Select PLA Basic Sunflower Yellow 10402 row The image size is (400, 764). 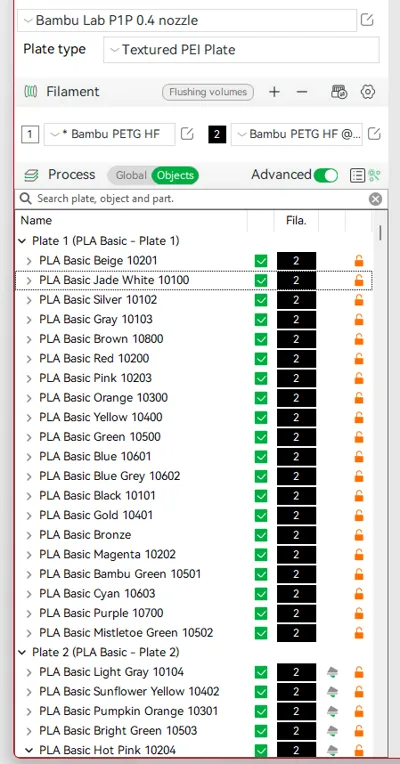point(194,692)
